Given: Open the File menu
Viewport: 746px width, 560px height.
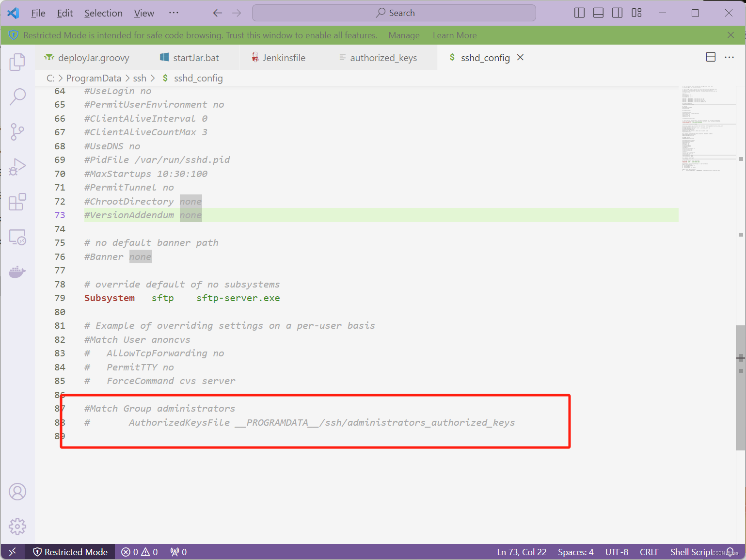Looking at the screenshot, I should [38, 13].
